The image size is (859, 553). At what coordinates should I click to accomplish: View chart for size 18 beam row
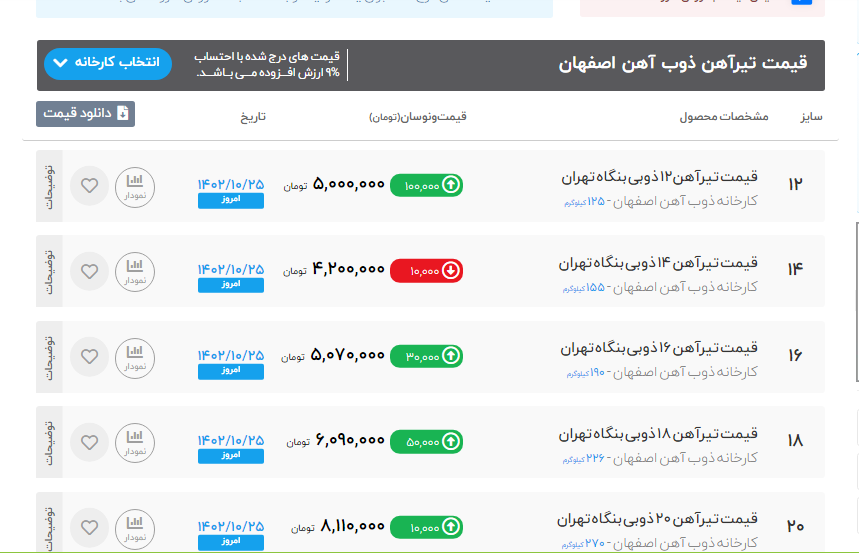pyautogui.click(x=135, y=442)
